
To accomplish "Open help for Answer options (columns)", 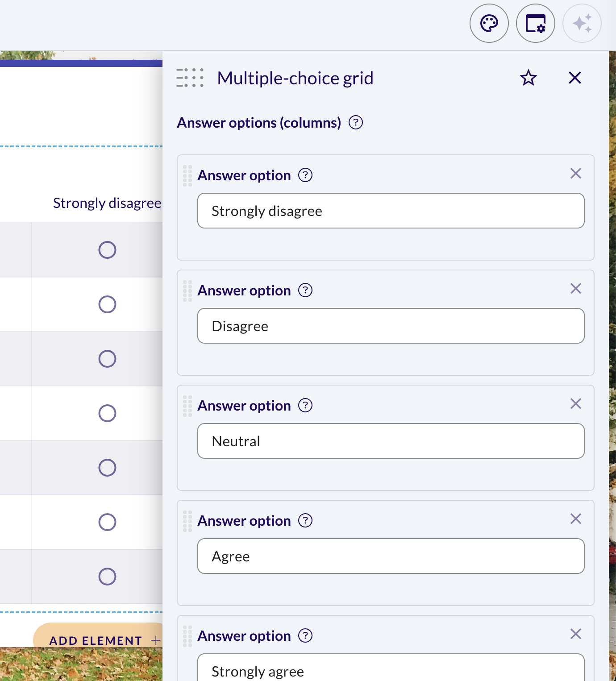I will tap(356, 122).
